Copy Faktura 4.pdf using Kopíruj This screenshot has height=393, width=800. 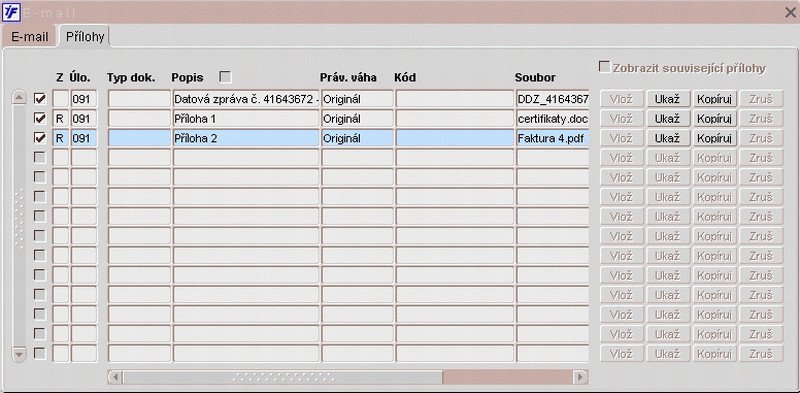click(714, 138)
